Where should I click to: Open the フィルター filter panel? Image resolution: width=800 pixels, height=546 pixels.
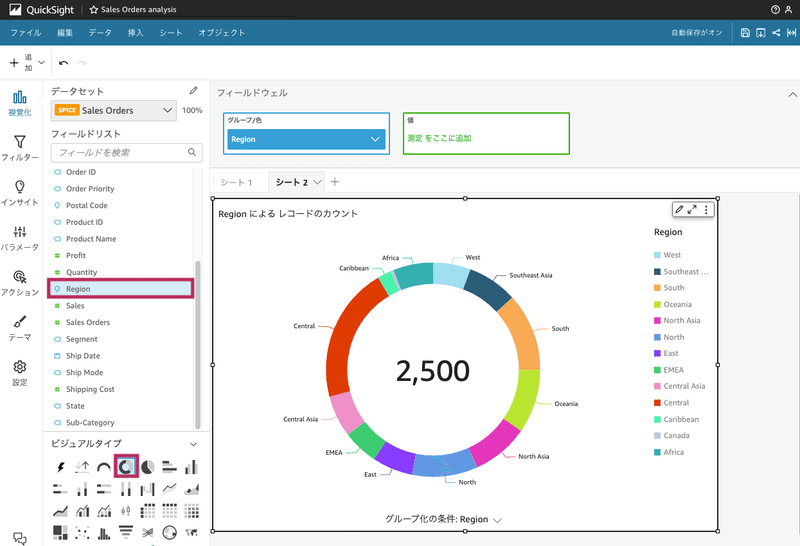click(x=20, y=148)
